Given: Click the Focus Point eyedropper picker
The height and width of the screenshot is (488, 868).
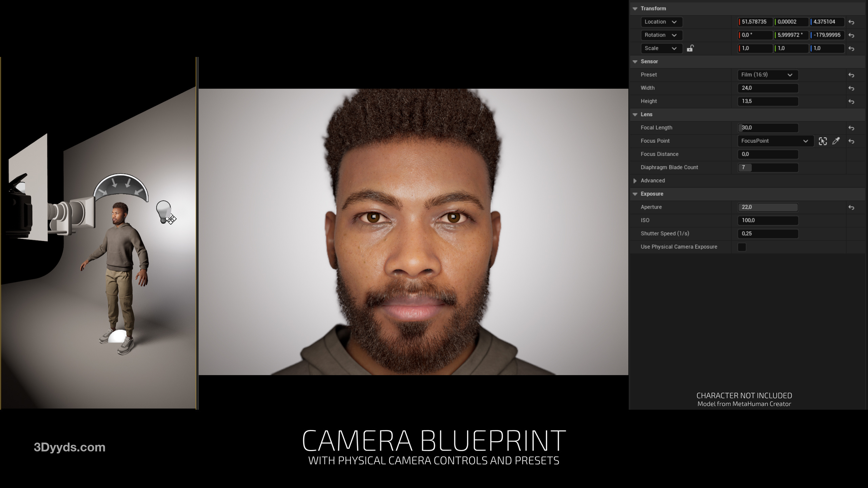Looking at the screenshot, I should coord(836,141).
